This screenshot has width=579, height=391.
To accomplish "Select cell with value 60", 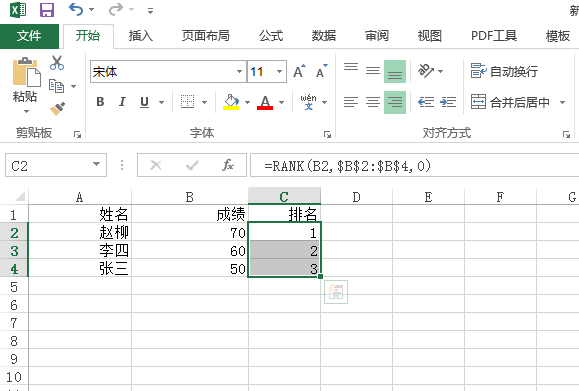I will pos(190,250).
